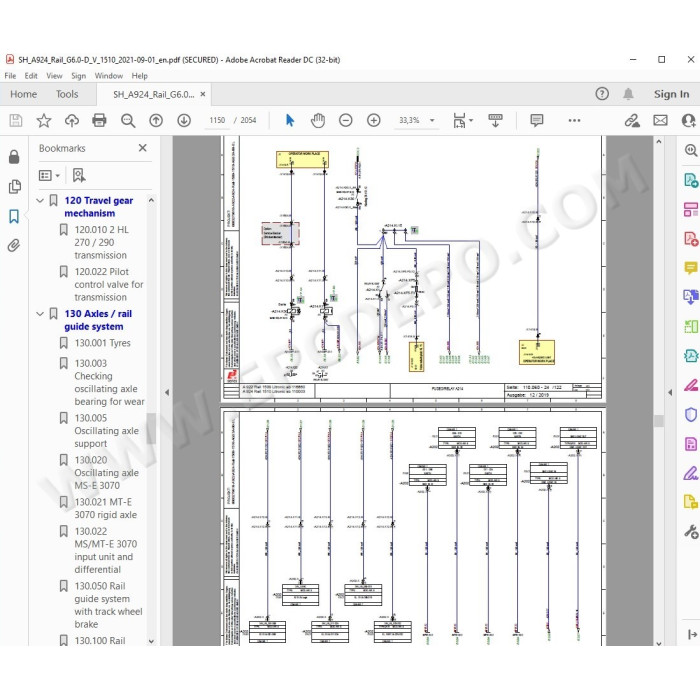Click the scrolling mode keyboard icon

click(x=495, y=120)
